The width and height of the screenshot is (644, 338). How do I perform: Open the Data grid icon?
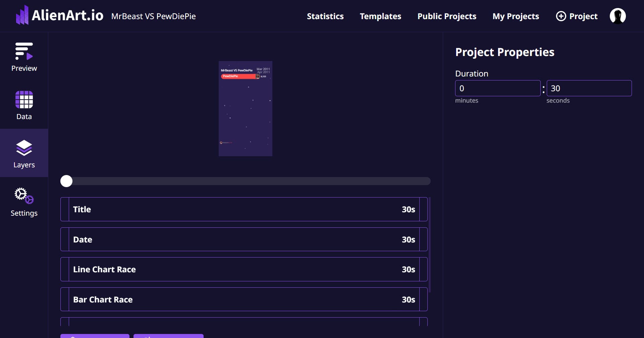tap(24, 100)
